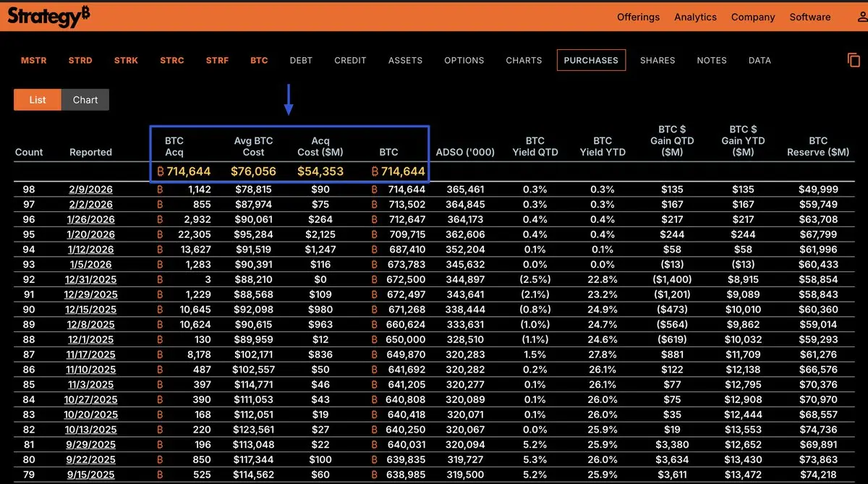The image size is (868, 484).
Task: Switch to the ASSETS tab
Action: 405,61
